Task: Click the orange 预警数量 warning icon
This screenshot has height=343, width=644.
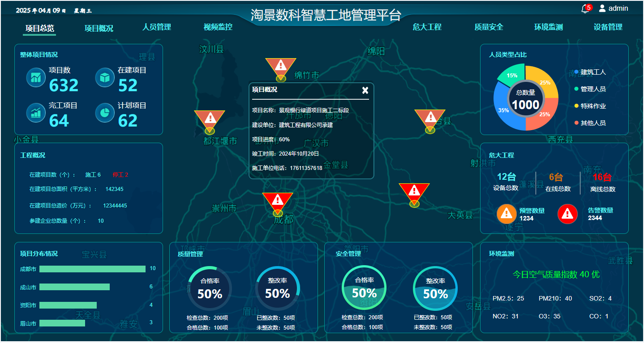Action: click(507, 214)
